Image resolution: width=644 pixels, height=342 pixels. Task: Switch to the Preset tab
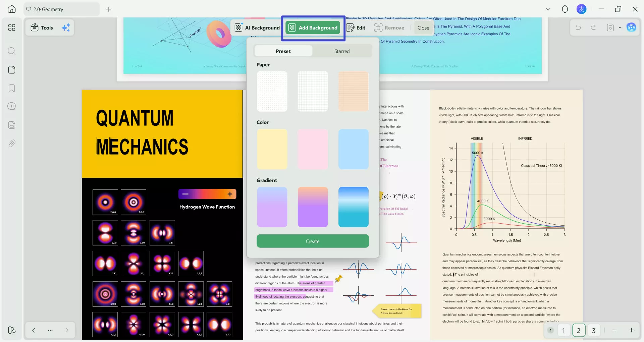click(x=283, y=51)
